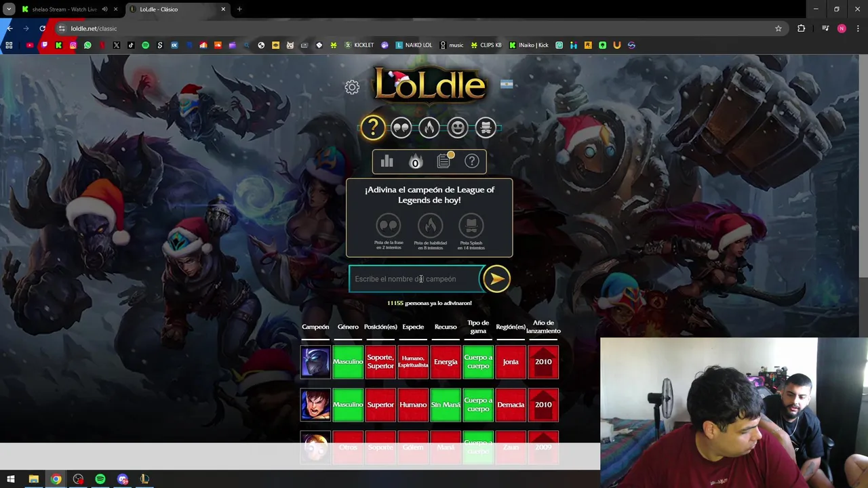
Task: Open statistics bar chart icon
Action: tap(387, 161)
